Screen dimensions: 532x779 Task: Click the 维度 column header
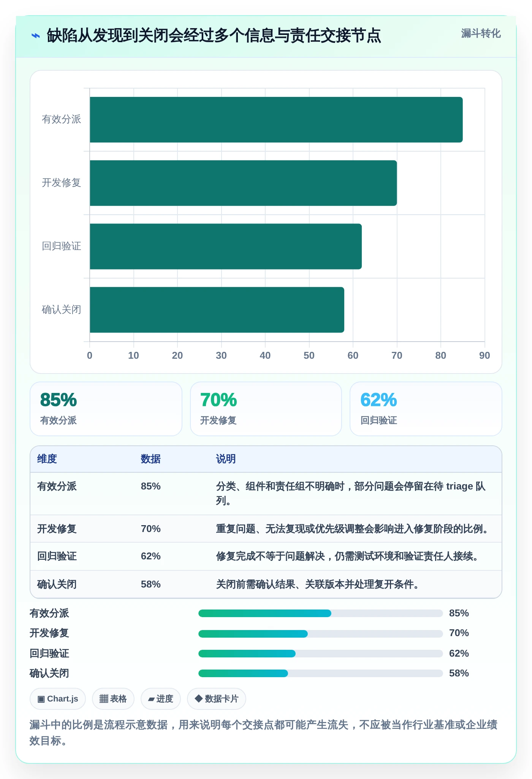(x=47, y=459)
